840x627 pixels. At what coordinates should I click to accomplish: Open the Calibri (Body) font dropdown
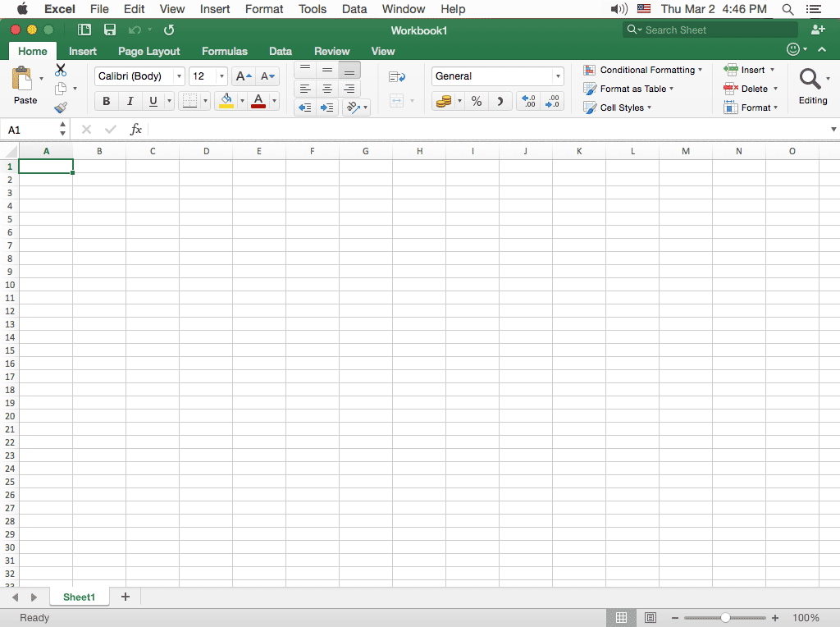pos(179,76)
